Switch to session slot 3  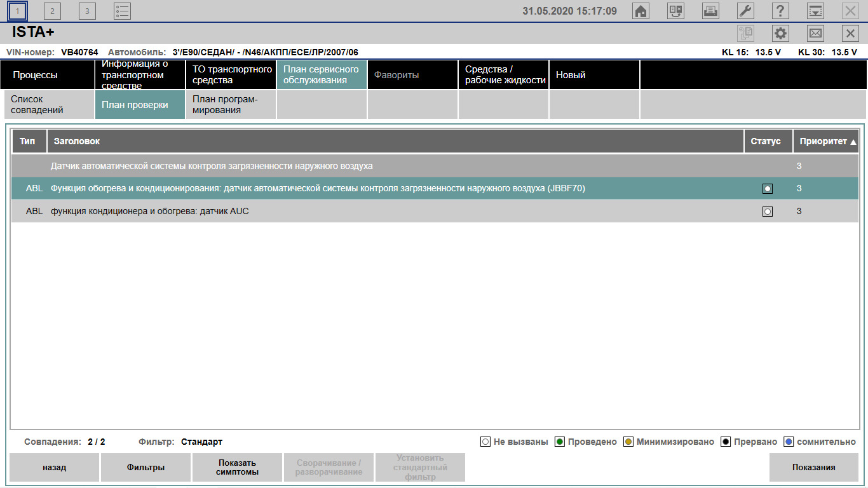(x=87, y=11)
